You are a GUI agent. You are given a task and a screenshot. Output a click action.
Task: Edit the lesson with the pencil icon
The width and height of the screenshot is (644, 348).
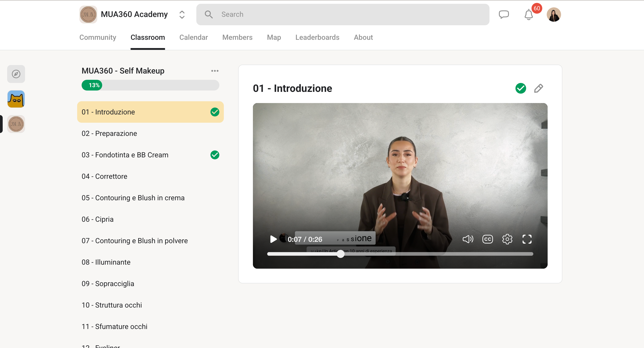[x=538, y=88]
